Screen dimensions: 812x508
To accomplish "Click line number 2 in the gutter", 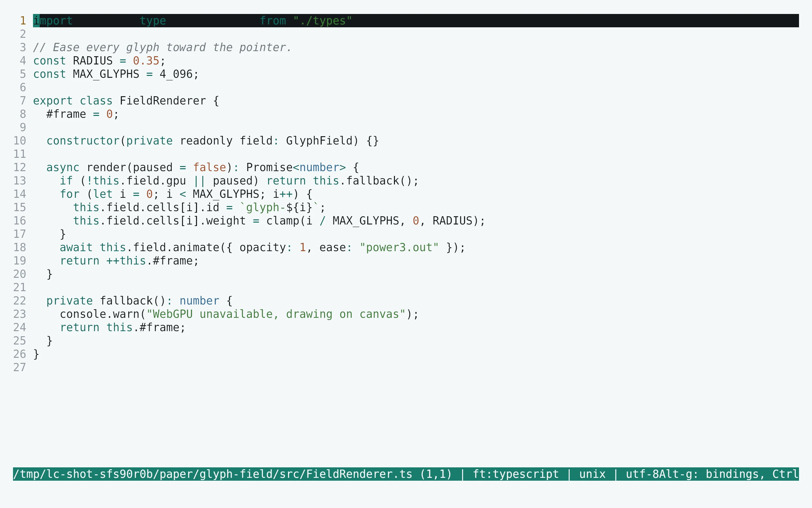I will [23, 34].
